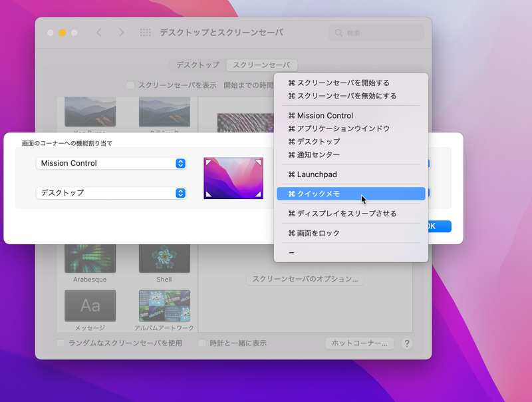Open help via the question mark icon
The height and width of the screenshot is (402, 532).
coord(408,344)
